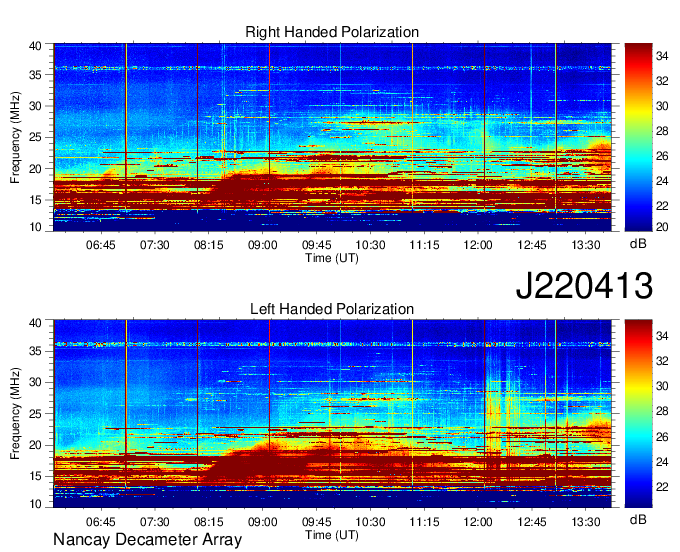The height and width of the screenshot is (552, 680).
Task: Click the Right Handed Polarization color bar
Action: (x=638, y=137)
